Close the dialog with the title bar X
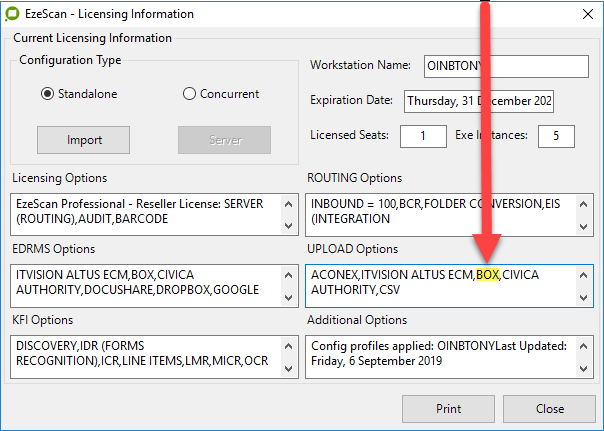Viewport: 604px width, 431px height. (x=584, y=15)
